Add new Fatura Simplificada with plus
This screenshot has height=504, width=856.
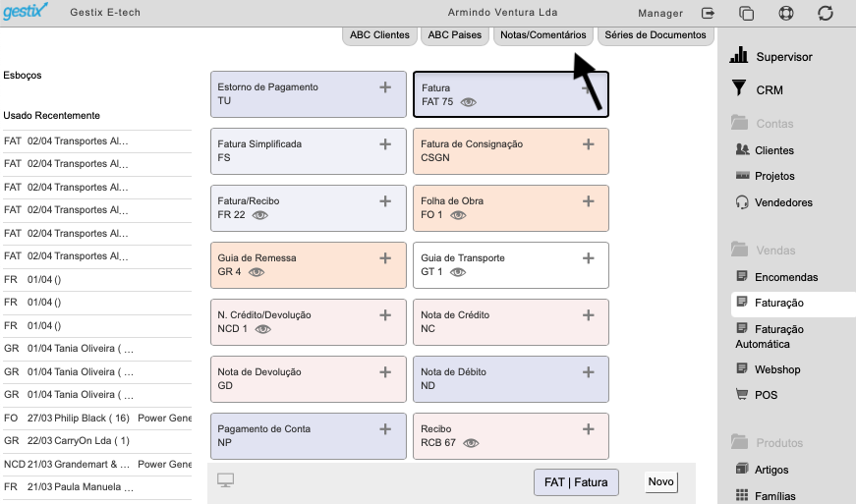point(385,144)
